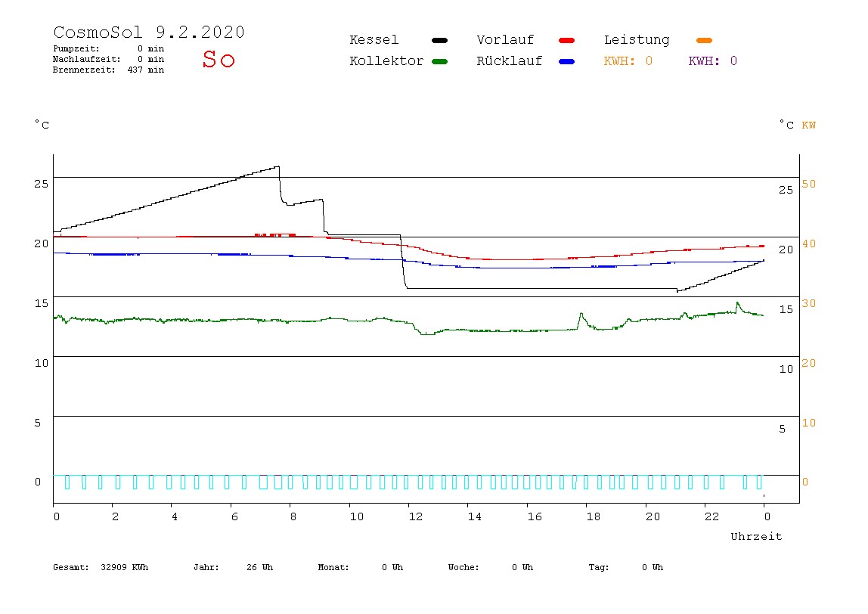868x614 pixels.
Task: Click the 'Brennerzeit:' label
Action: 84,70
